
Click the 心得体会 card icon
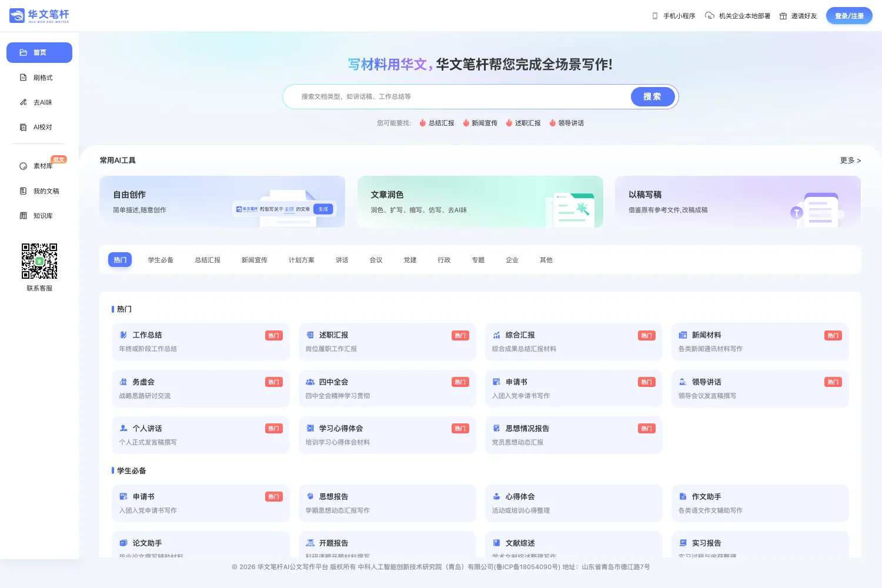coord(496,497)
